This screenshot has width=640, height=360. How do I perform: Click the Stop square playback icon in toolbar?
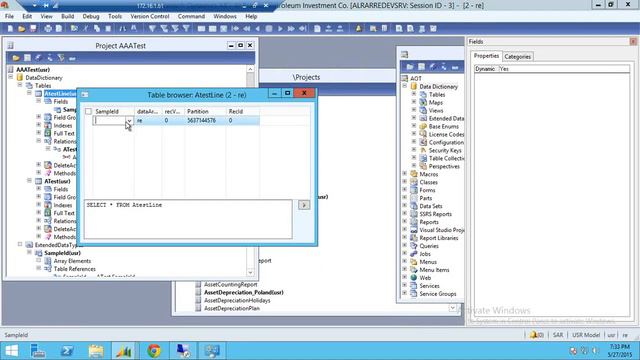click(x=269, y=29)
